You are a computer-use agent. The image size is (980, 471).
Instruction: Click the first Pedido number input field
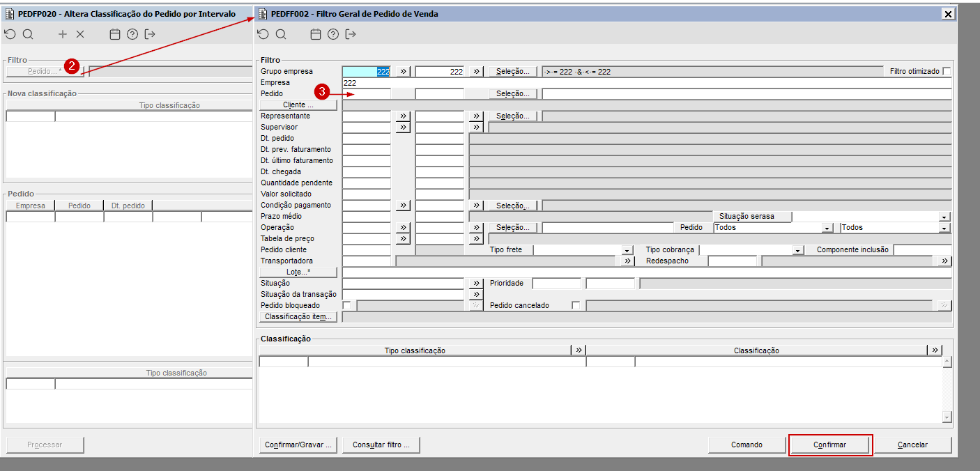pos(367,93)
